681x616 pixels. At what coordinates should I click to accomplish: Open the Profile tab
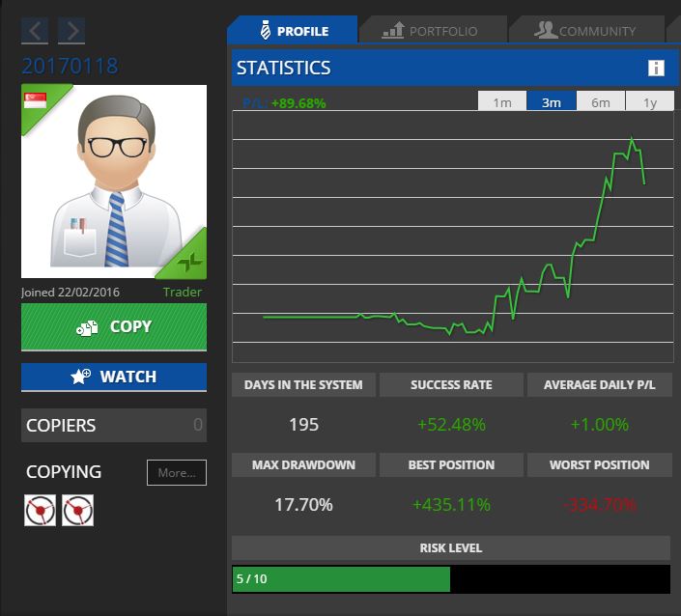click(293, 31)
